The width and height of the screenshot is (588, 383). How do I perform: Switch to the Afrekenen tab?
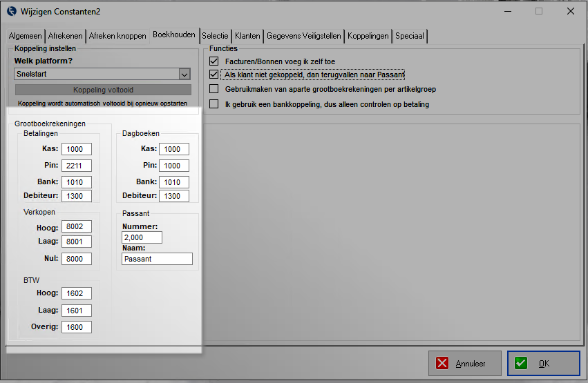click(x=66, y=36)
